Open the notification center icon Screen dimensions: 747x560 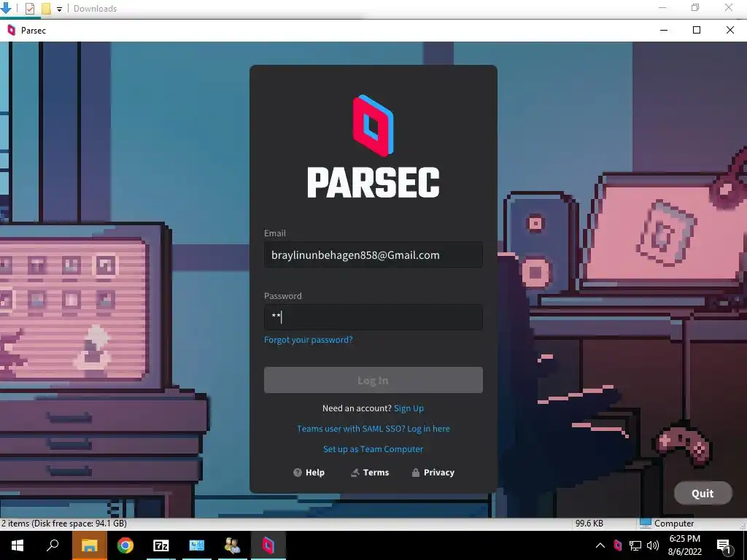point(724,545)
